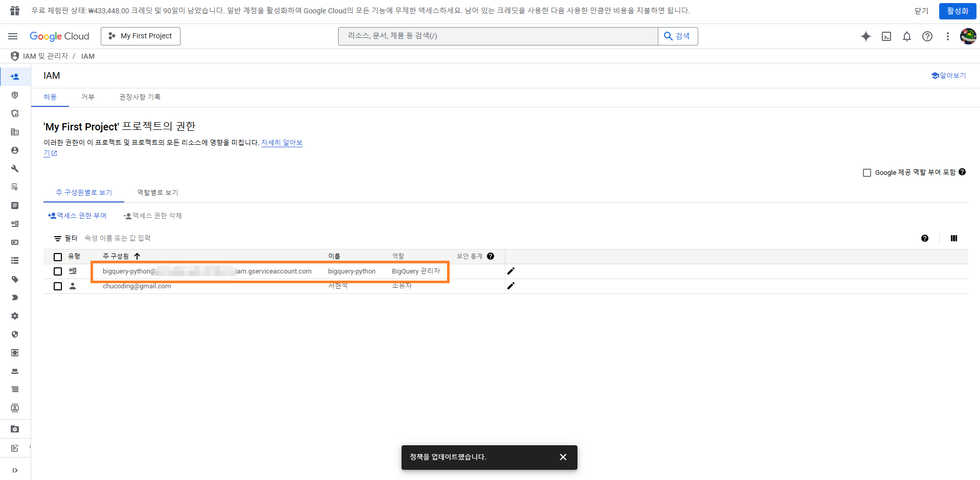Image resolution: width=980 pixels, height=480 pixels.
Task: Click the 액세스 권한 부여 button
Action: (x=77, y=216)
